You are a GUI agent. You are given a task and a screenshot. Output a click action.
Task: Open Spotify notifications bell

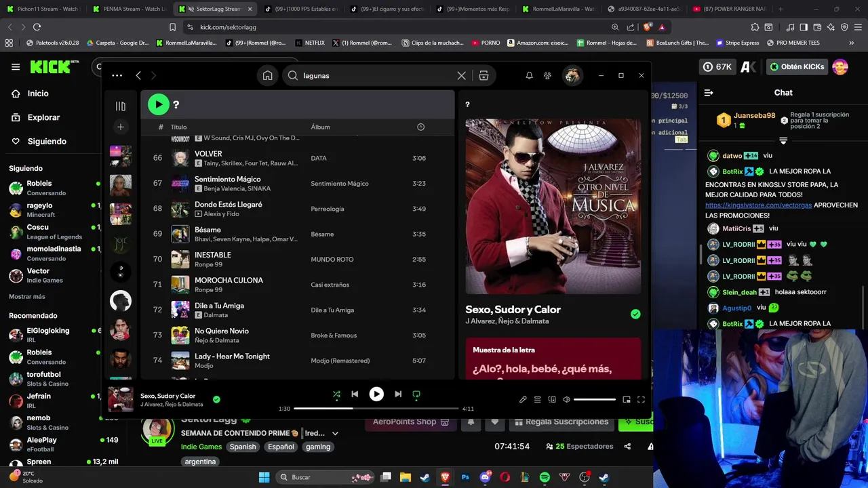click(x=529, y=76)
